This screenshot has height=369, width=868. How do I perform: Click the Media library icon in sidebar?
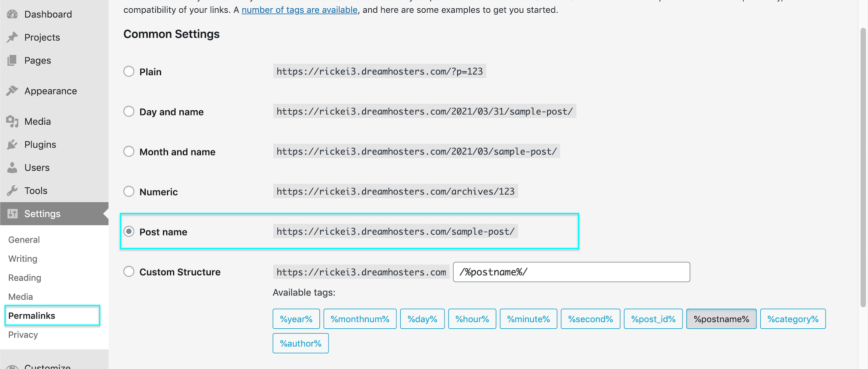pyautogui.click(x=12, y=122)
